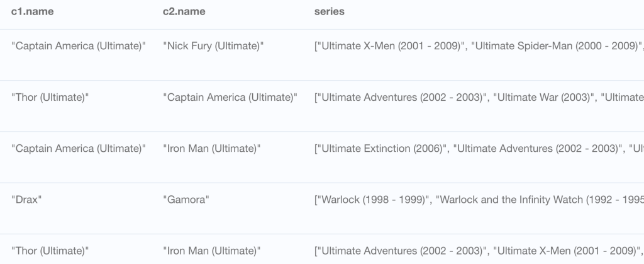644x264 pixels.
Task: Click the last row's series list
Action: click(x=479, y=251)
